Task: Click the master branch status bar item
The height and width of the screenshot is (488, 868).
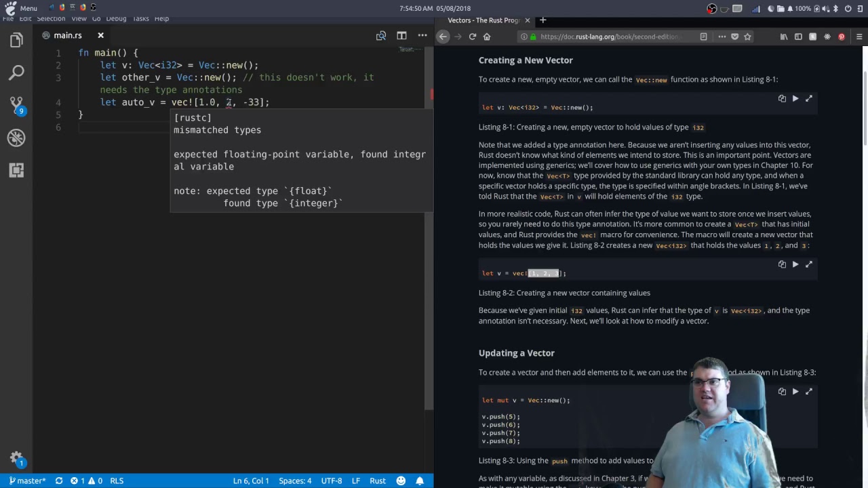Action: click(28, 481)
